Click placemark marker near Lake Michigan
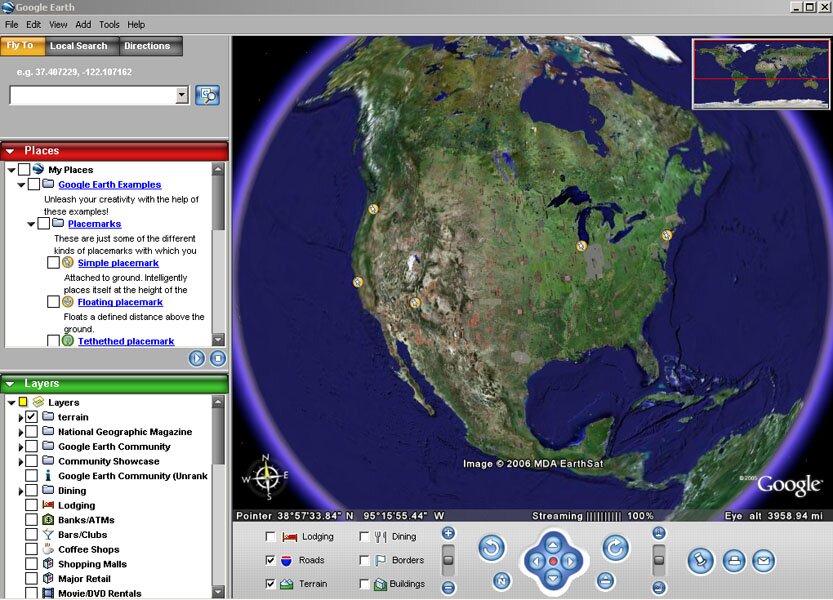The image size is (833, 600). coord(582,246)
